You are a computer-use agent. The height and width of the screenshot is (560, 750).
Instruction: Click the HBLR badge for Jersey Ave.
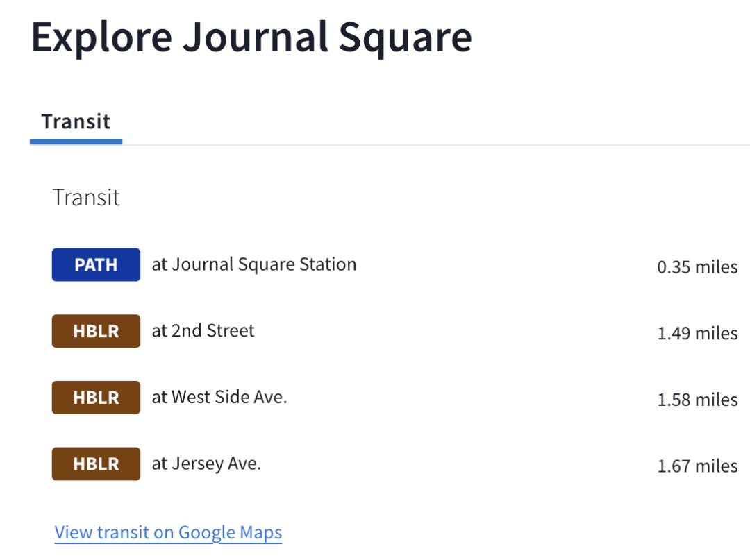(x=96, y=464)
